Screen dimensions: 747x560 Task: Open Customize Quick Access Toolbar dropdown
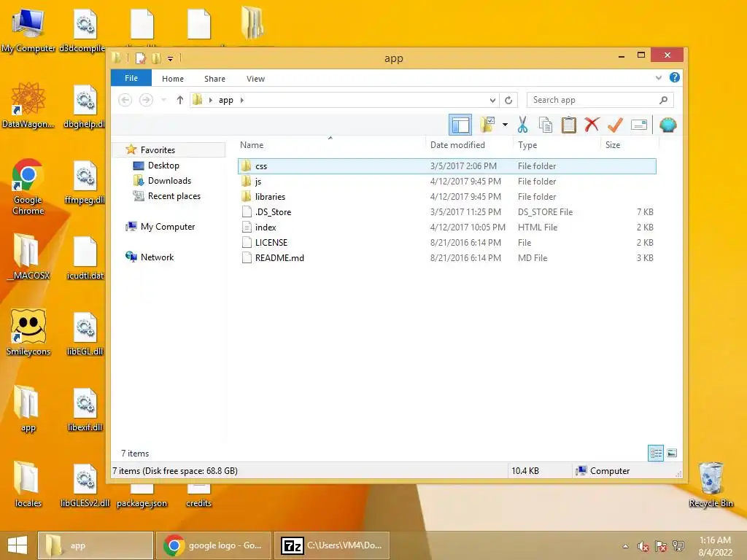coord(170,59)
